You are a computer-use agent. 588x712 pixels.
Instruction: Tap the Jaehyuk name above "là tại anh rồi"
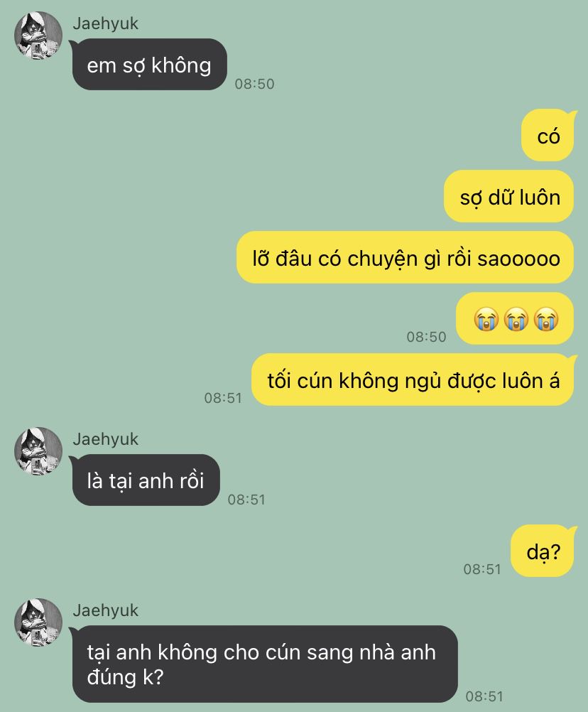pos(105,439)
